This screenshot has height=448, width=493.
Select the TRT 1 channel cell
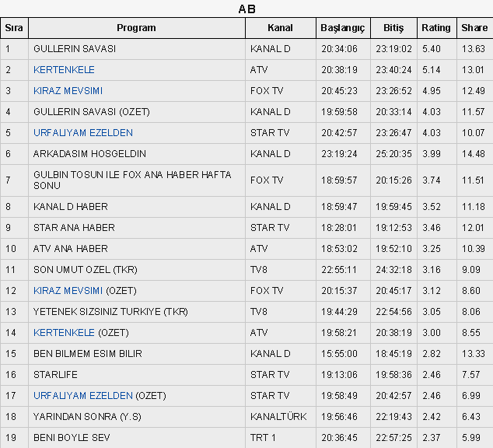(281, 438)
